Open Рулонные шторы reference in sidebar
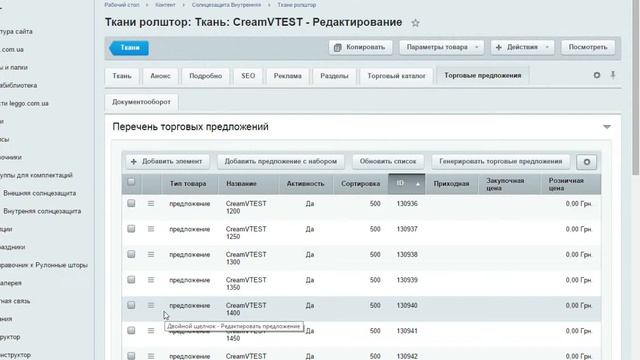The width and height of the screenshot is (640, 360). (x=44, y=265)
